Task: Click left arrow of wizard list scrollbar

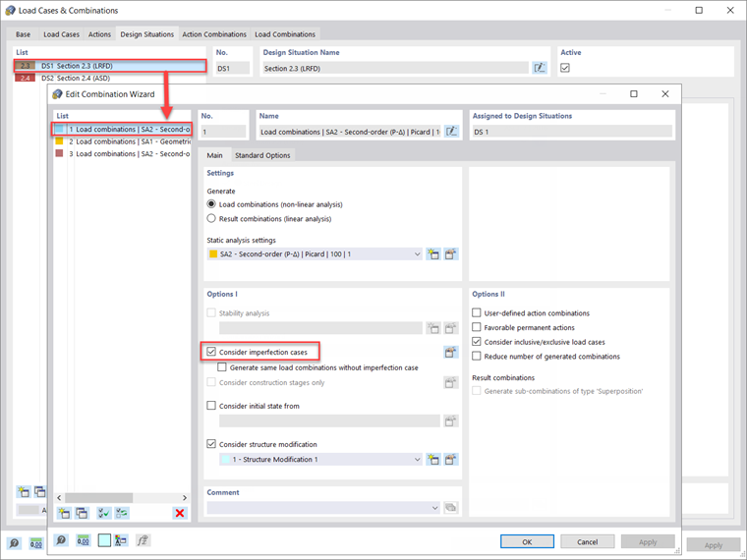Action: pos(59,498)
